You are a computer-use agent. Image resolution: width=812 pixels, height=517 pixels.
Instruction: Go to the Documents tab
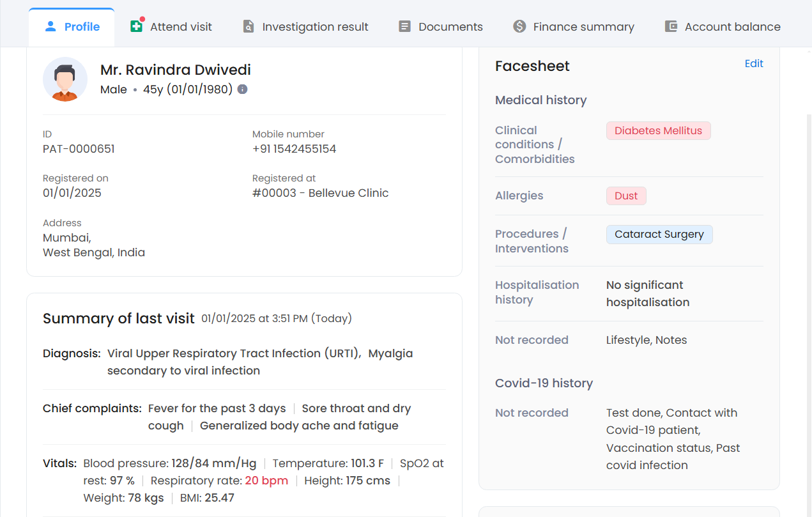[450, 27]
